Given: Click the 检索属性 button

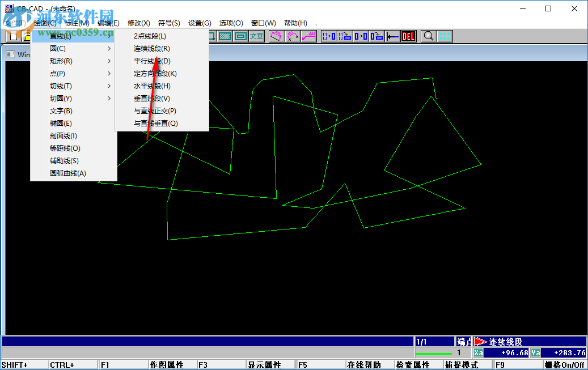Looking at the screenshot, I should [x=413, y=364].
